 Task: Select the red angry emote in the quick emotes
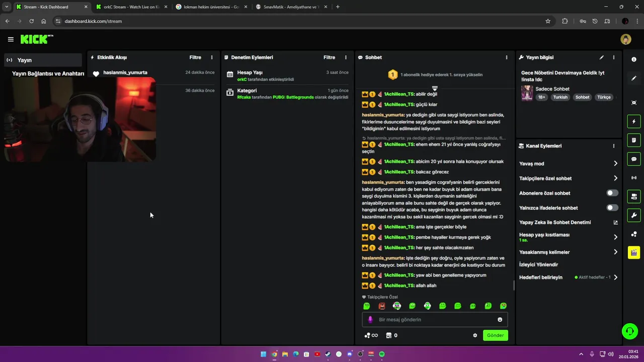[x=382, y=306]
